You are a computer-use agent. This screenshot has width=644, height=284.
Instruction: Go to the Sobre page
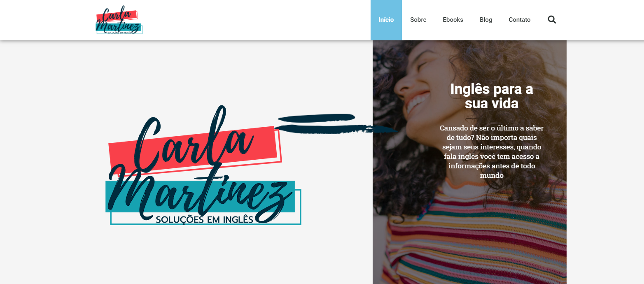point(418,20)
